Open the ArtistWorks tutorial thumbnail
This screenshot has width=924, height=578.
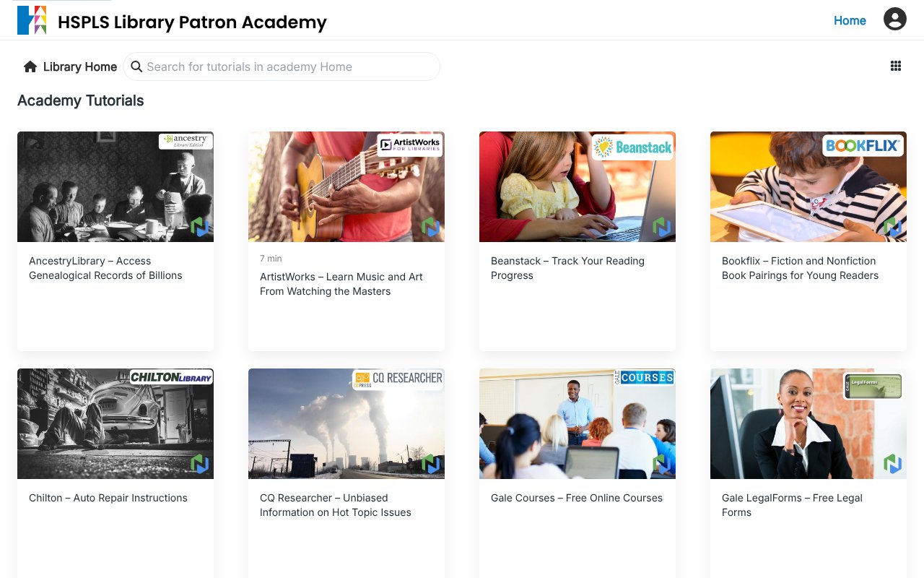click(346, 186)
